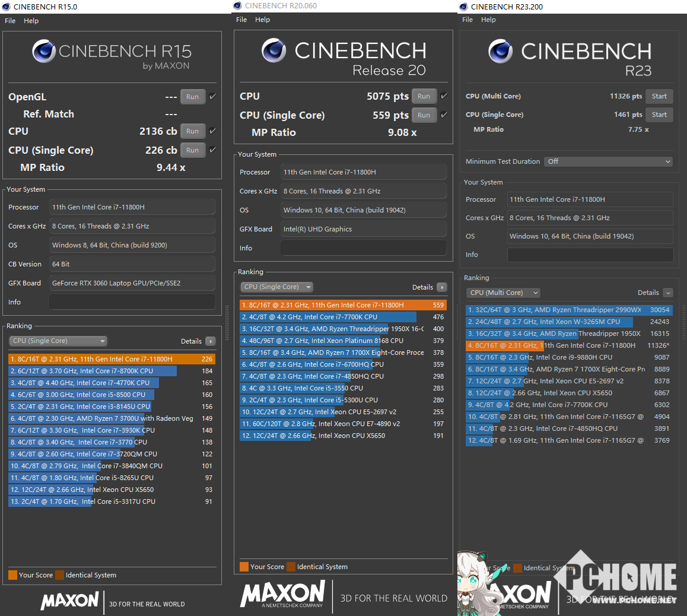
Task: Select the i7-4770K ranking row in R15
Action: 112,383
